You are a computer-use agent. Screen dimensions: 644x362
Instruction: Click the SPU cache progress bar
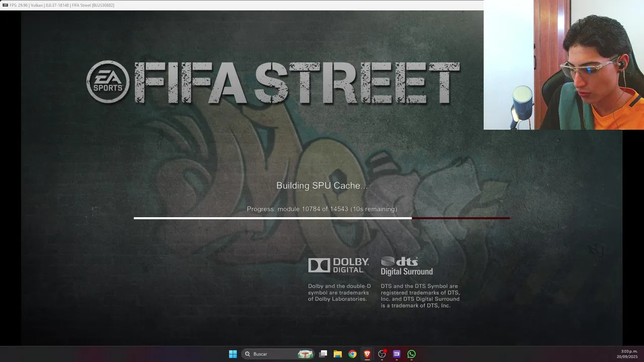tap(321, 218)
